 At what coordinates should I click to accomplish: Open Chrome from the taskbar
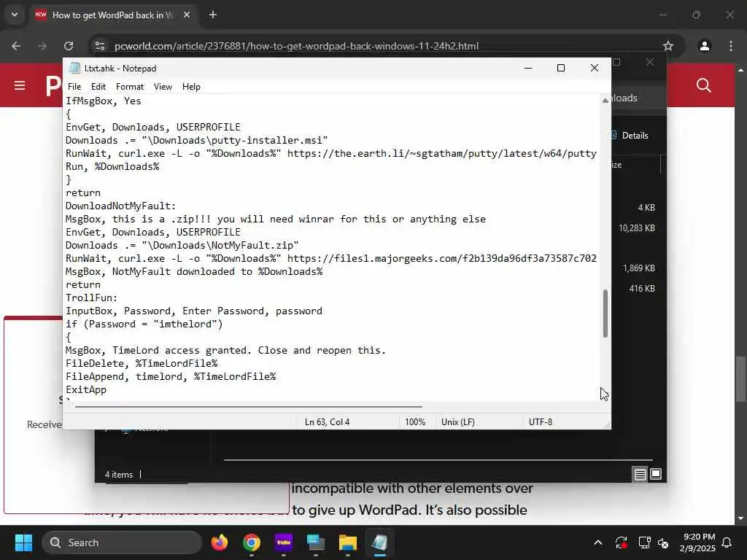click(252, 542)
